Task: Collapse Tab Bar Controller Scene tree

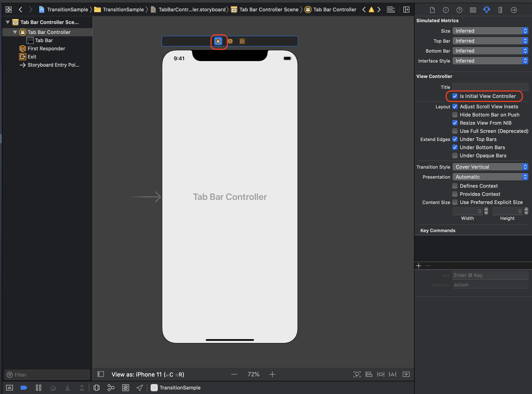Action: pyautogui.click(x=8, y=22)
